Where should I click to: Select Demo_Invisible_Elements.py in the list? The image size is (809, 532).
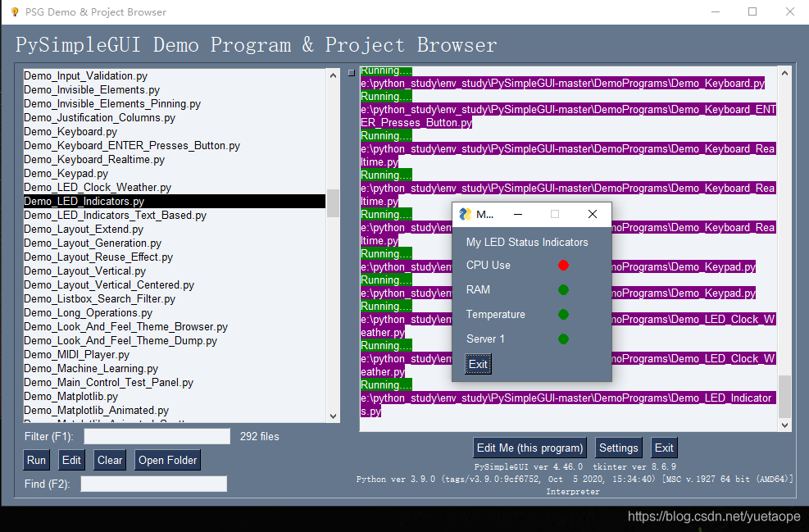click(175, 90)
